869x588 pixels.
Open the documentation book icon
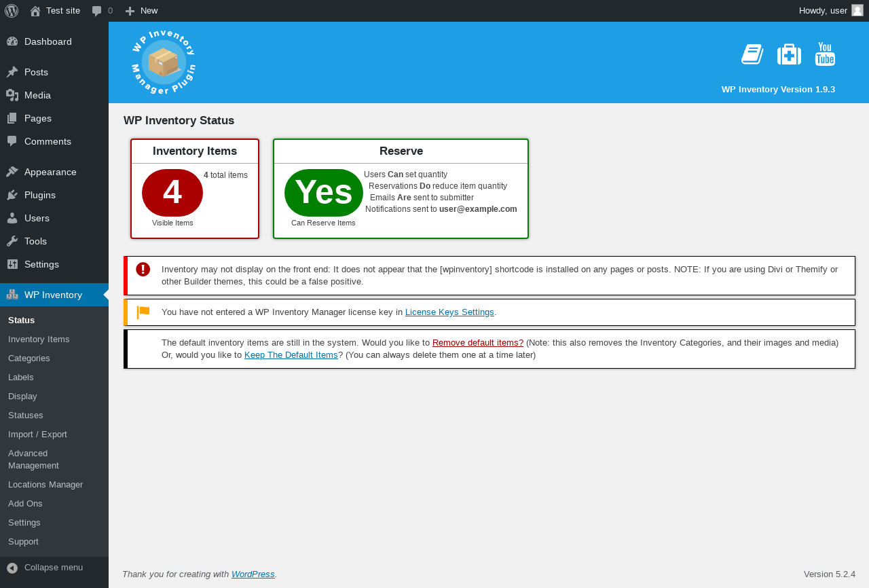point(752,54)
